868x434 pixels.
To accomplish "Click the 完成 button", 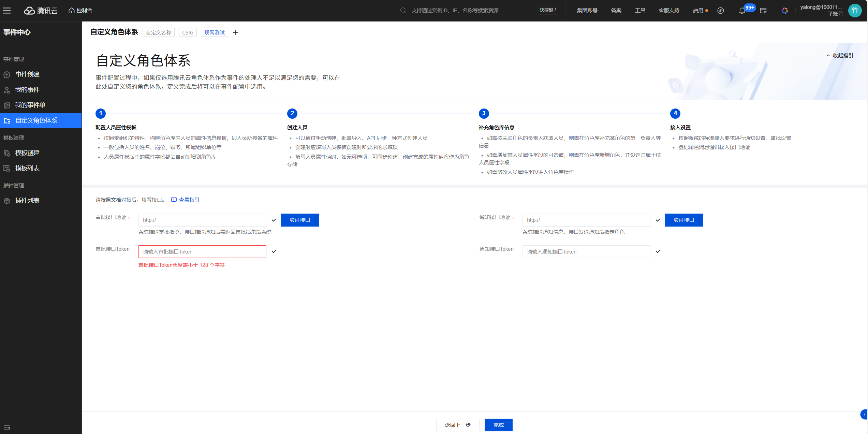I will tap(498, 425).
